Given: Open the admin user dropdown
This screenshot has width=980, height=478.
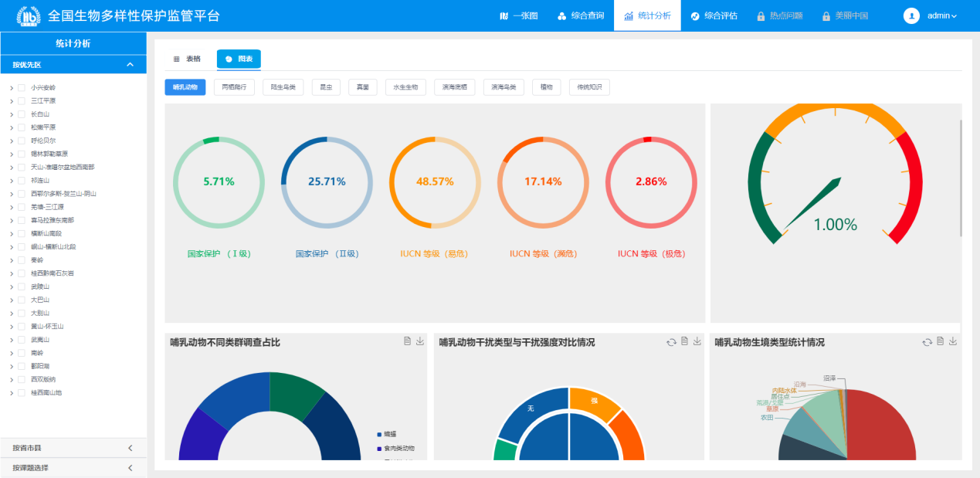Looking at the screenshot, I should (x=942, y=15).
